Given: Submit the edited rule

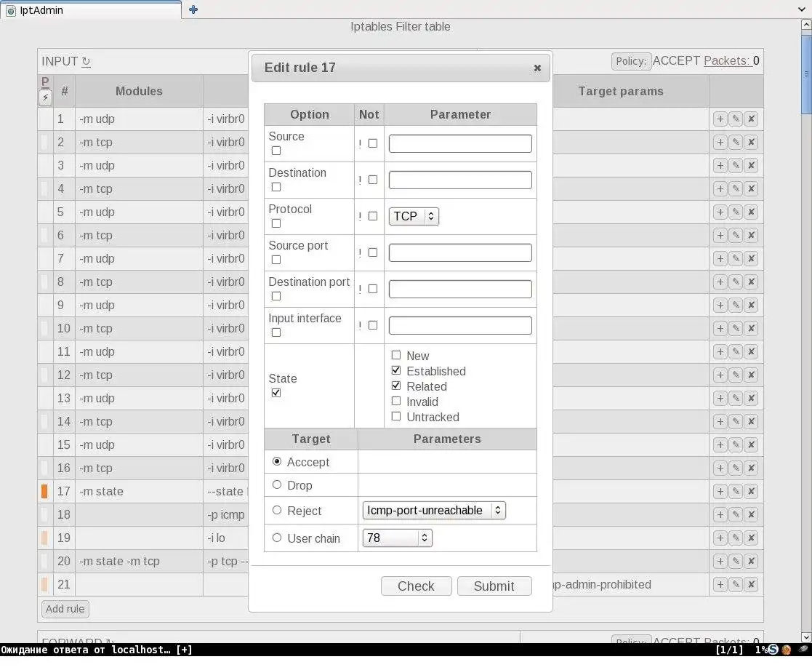Looking at the screenshot, I should [494, 586].
